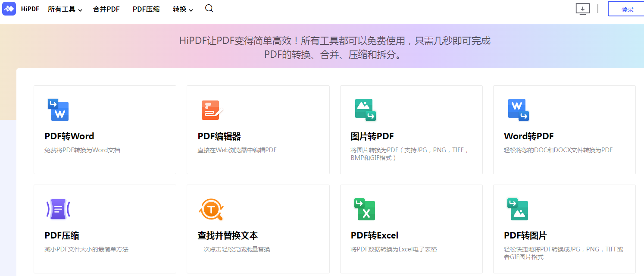Select the PDF转Word tool icon

point(58,110)
